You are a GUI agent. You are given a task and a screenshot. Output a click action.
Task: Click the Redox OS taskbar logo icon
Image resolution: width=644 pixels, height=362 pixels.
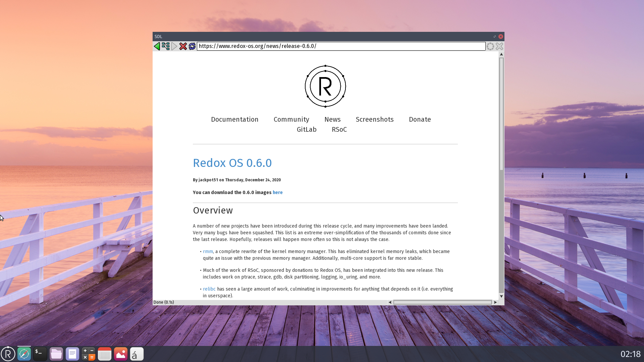[x=8, y=354]
